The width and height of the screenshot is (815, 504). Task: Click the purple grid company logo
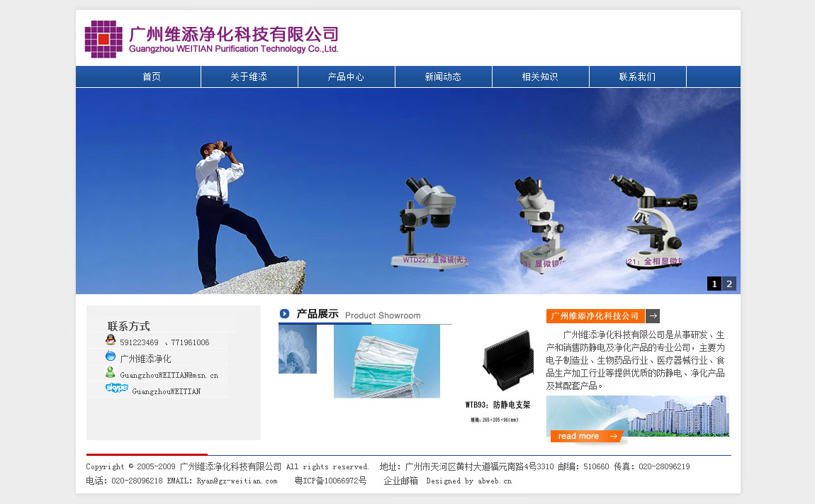point(103,39)
